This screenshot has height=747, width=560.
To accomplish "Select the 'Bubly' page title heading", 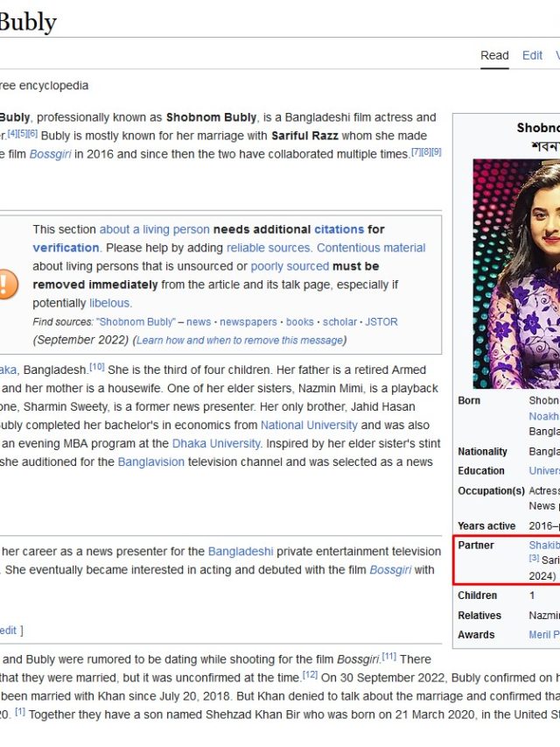I will pos(28,22).
